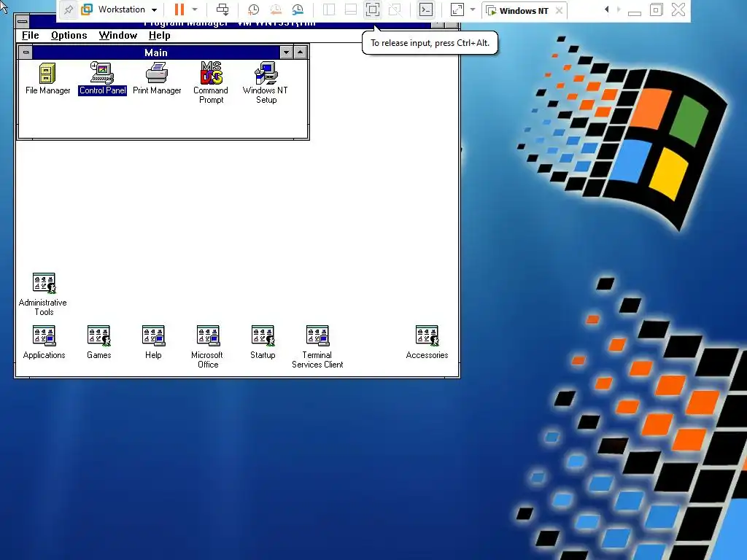747x560 pixels.
Task: Open the Options menu
Action: [x=69, y=35]
